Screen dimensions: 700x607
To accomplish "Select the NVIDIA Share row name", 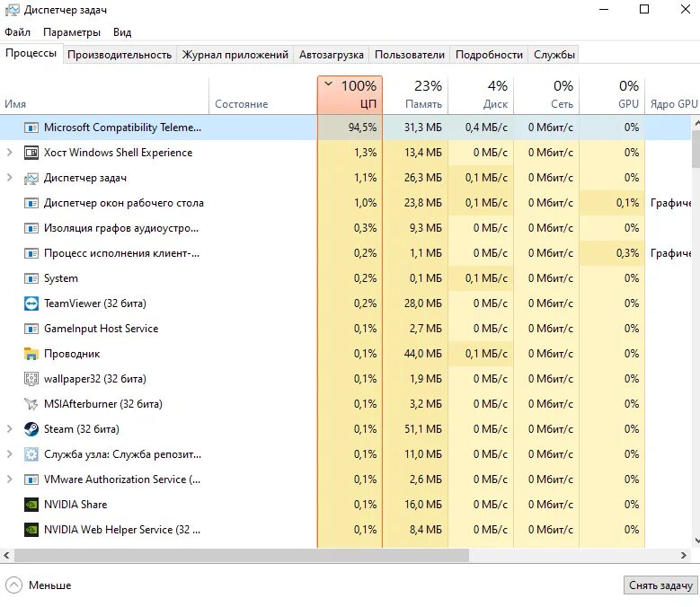I will tap(75, 505).
